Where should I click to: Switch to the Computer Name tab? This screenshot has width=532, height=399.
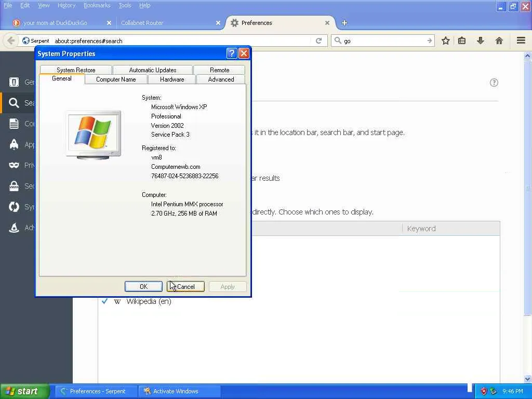[116, 79]
